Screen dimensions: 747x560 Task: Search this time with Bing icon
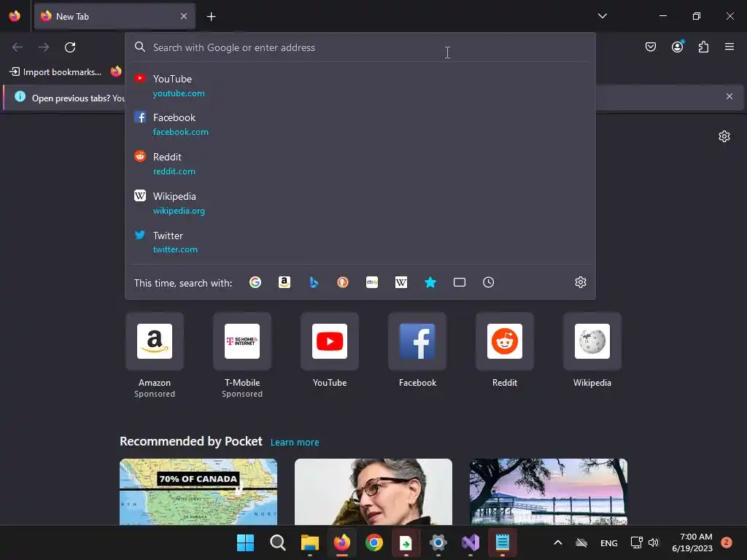pyautogui.click(x=314, y=282)
